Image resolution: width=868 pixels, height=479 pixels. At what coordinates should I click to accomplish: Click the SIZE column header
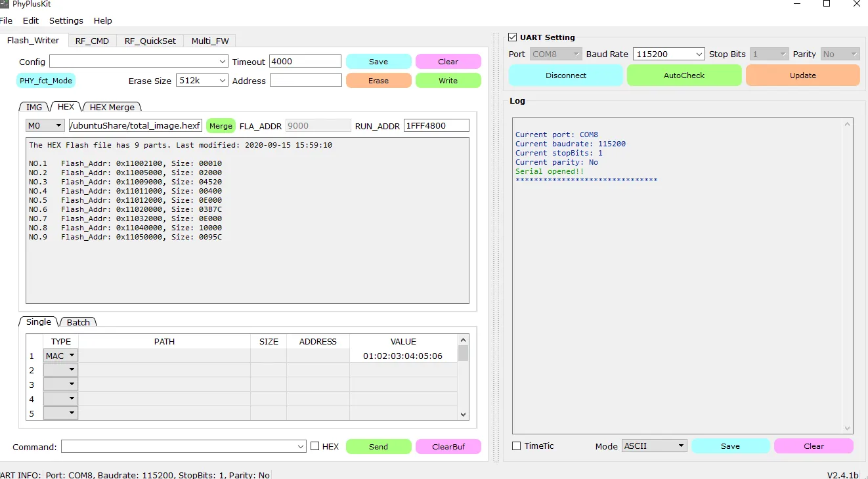click(269, 341)
